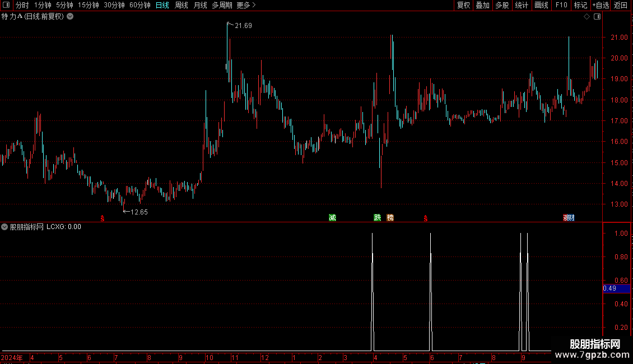
Task: Switch to the 15分钟 period
Action: (89, 5)
